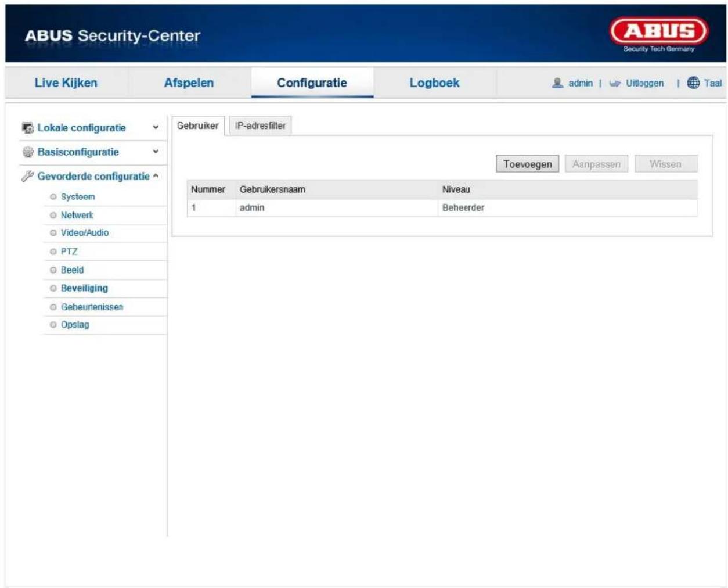Open the Taal language link
The width and height of the screenshot is (728, 588).
pos(713,83)
